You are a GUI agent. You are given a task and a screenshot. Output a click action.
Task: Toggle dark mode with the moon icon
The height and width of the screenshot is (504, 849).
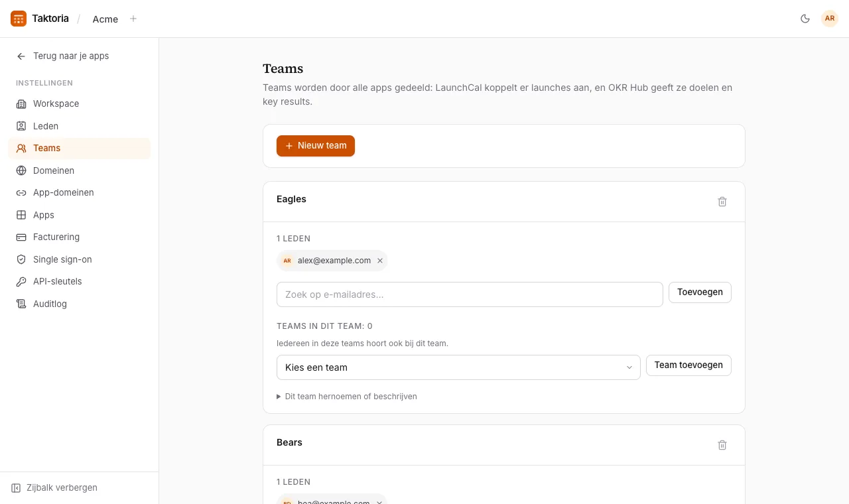click(x=805, y=19)
